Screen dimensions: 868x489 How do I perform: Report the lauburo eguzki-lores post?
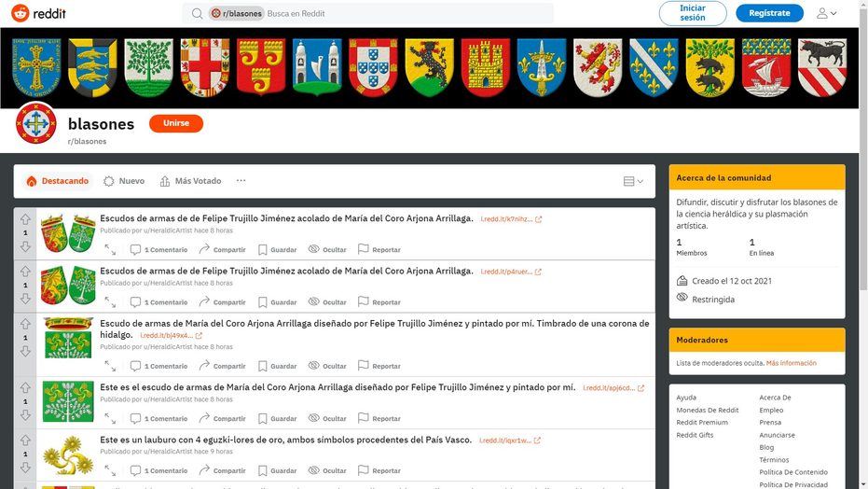tap(379, 470)
